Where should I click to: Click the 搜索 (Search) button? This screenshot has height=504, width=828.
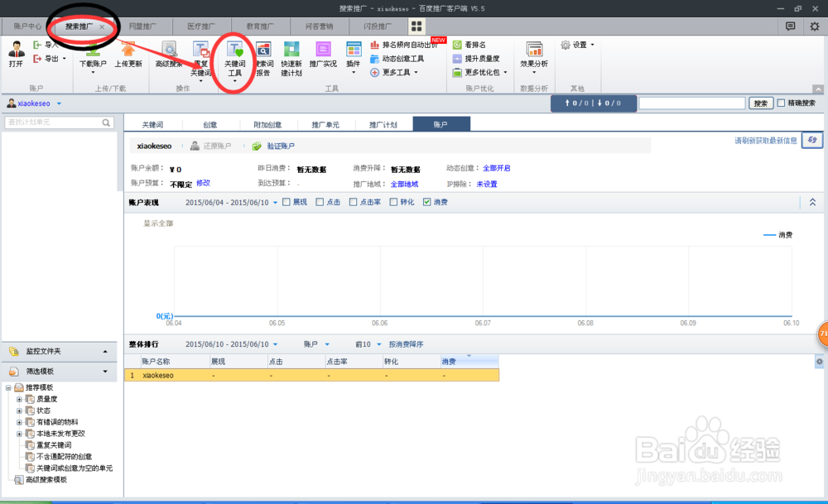tap(760, 103)
